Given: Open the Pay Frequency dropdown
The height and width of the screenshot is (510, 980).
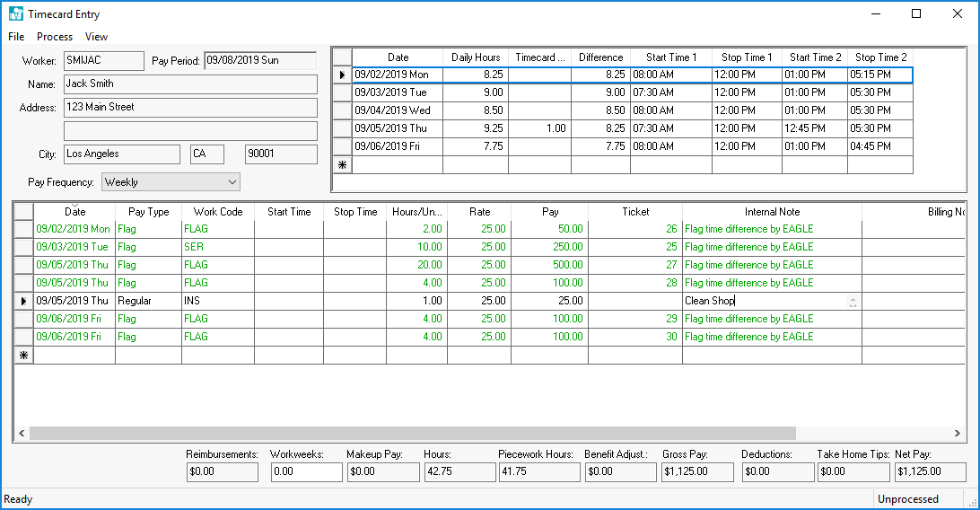Looking at the screenshot, I should coord(232,182).
